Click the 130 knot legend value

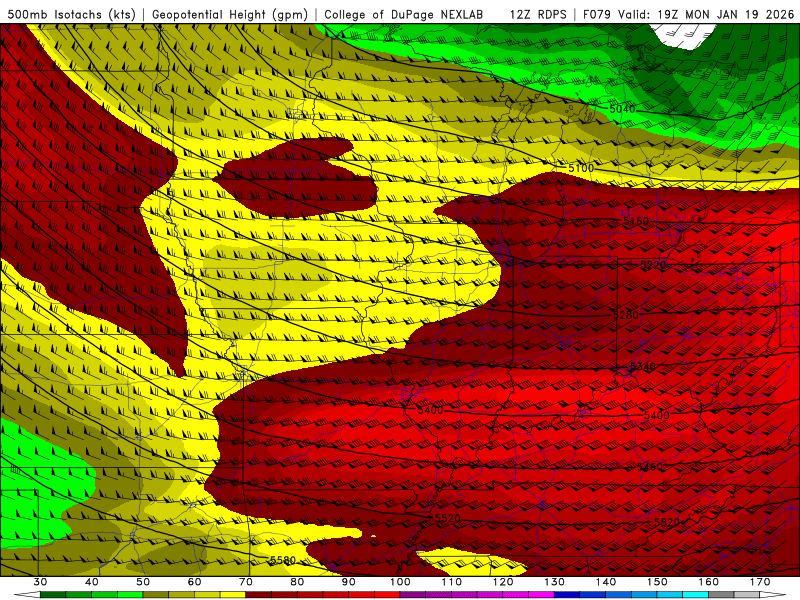click(554, 582)
